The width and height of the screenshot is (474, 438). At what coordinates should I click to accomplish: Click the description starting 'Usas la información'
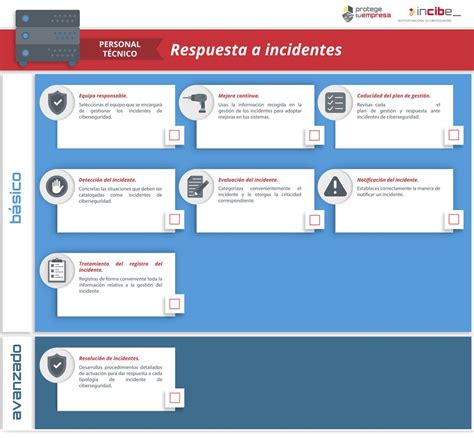(260, 111)
